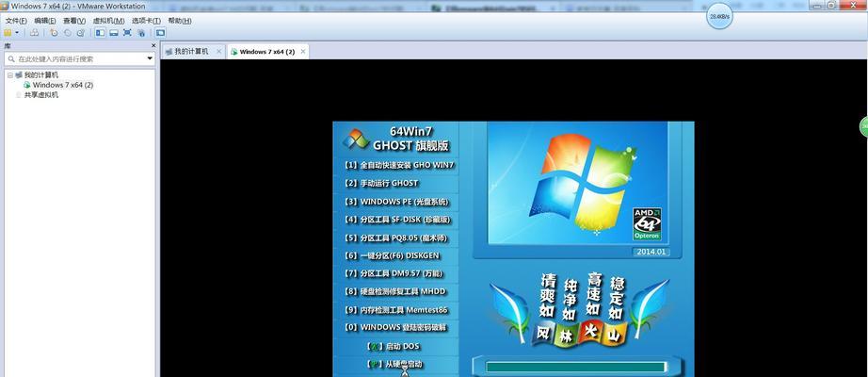Click the send Ctrl+Alt+Del toolbar icon
Screen dimensions: 868x377
34,33
